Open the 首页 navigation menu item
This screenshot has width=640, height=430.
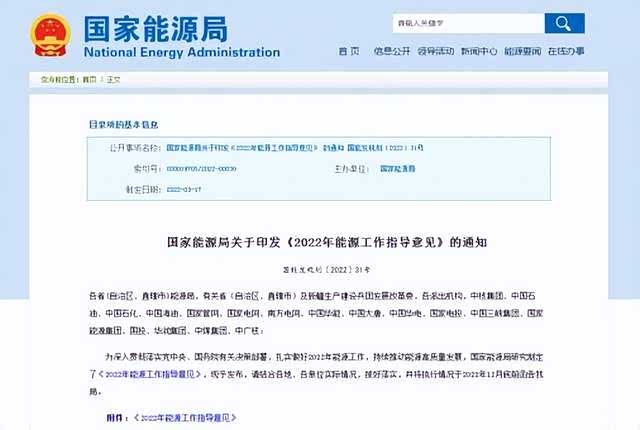pyautogui.click(x=349, y=51)
